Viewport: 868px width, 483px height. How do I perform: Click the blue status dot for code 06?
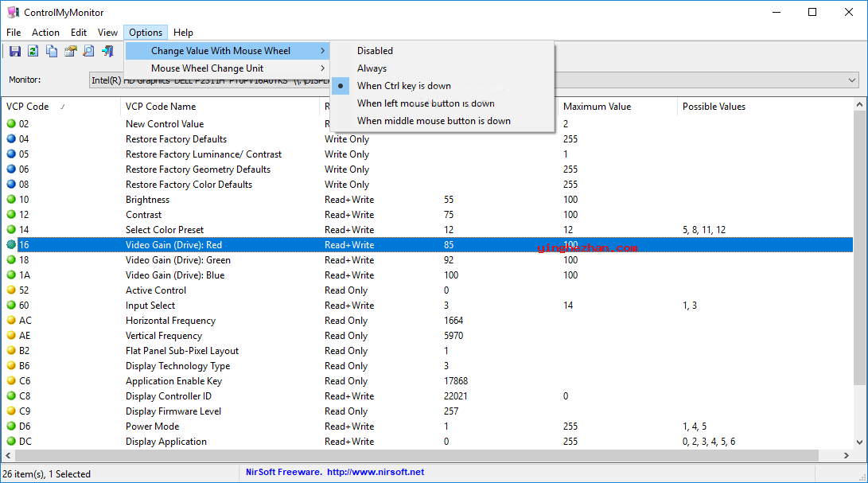[11, 169]
